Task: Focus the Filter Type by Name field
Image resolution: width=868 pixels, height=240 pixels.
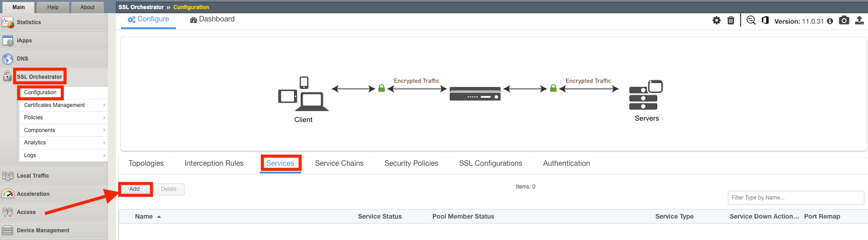Action: tap(796, 198)
